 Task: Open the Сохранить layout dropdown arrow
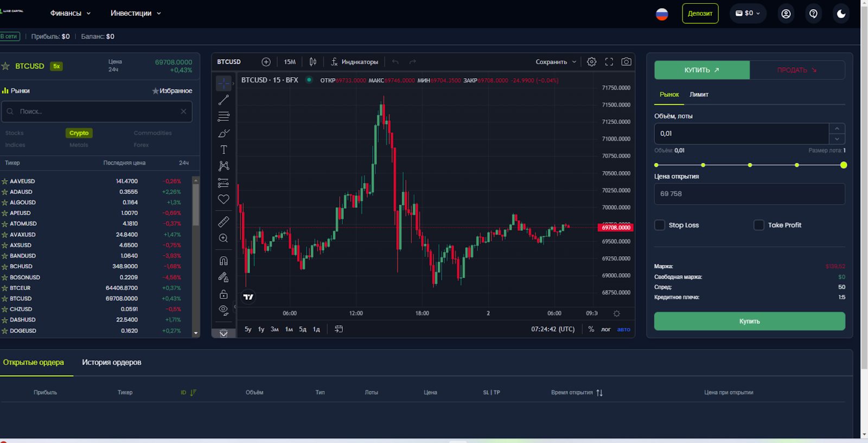(x=574, y=62)
